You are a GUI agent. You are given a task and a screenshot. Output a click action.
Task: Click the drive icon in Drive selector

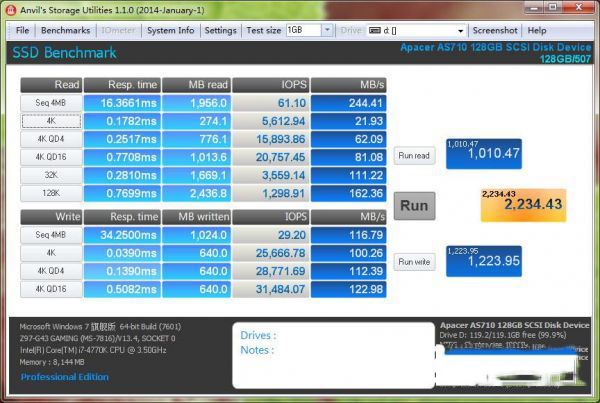(x=375, y=31)
